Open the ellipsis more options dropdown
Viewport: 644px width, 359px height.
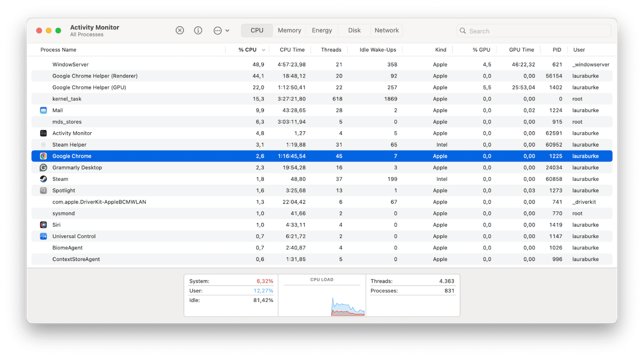221,30
